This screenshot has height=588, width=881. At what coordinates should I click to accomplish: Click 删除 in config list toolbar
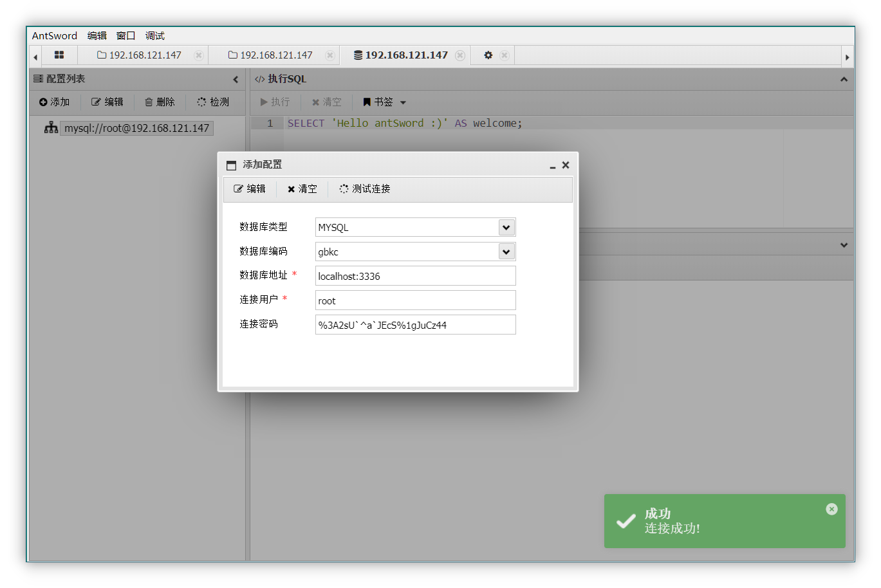coord(160,102)
